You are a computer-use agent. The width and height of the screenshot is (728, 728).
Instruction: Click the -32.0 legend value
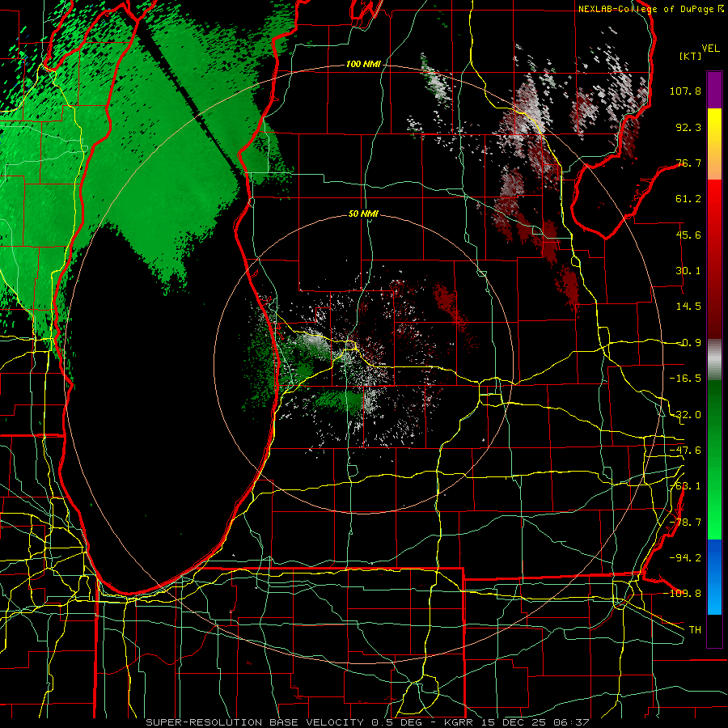point(685,415)
